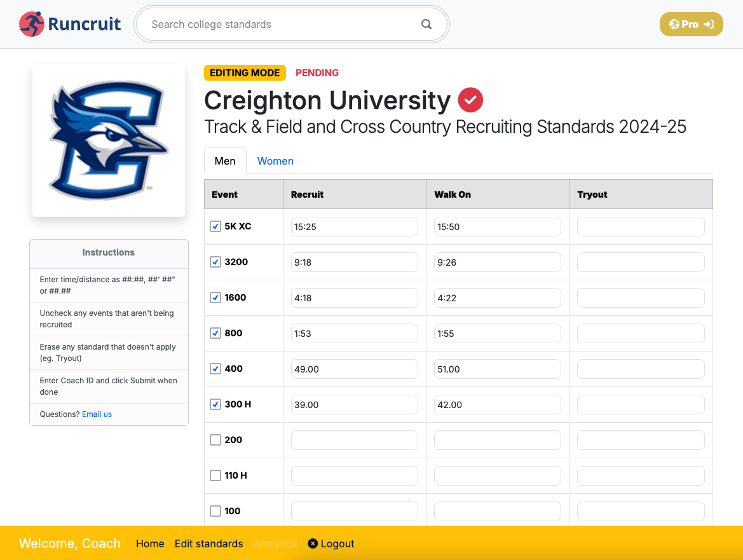Uncheck the 300 H event checkbox
Viewport: 743px width, 560px height.
(x=215, y=404)
